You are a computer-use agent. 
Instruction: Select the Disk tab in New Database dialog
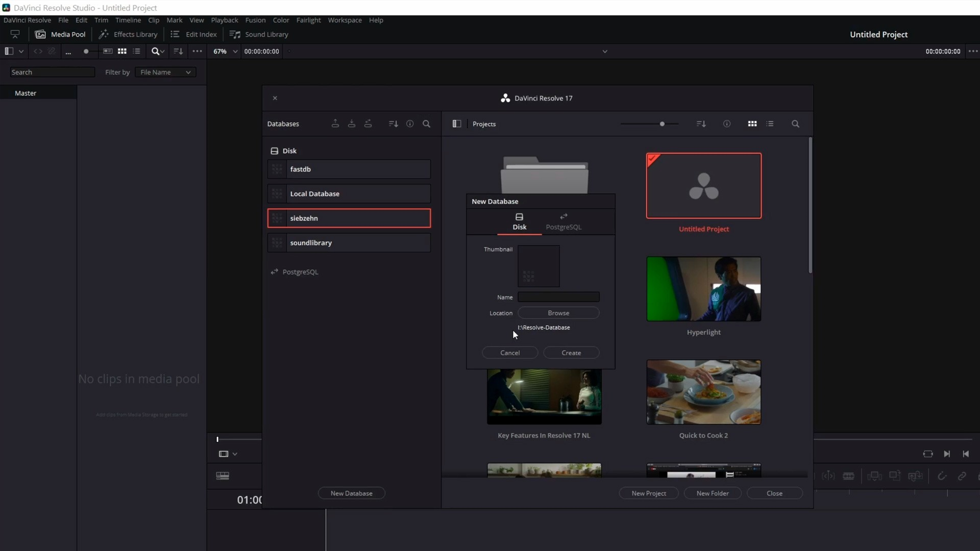[x=519, y=222]
